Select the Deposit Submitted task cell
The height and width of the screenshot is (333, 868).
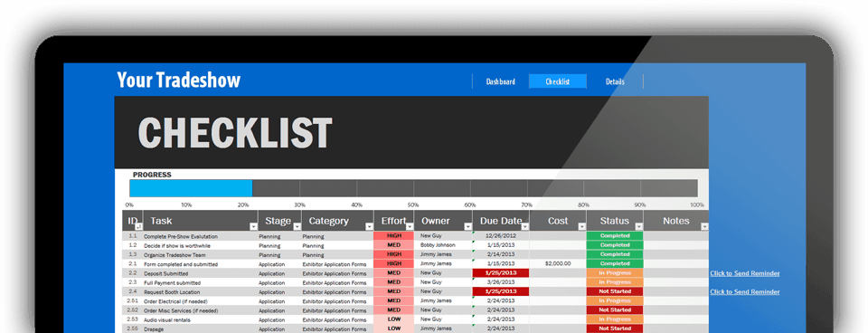pos(200,273)
